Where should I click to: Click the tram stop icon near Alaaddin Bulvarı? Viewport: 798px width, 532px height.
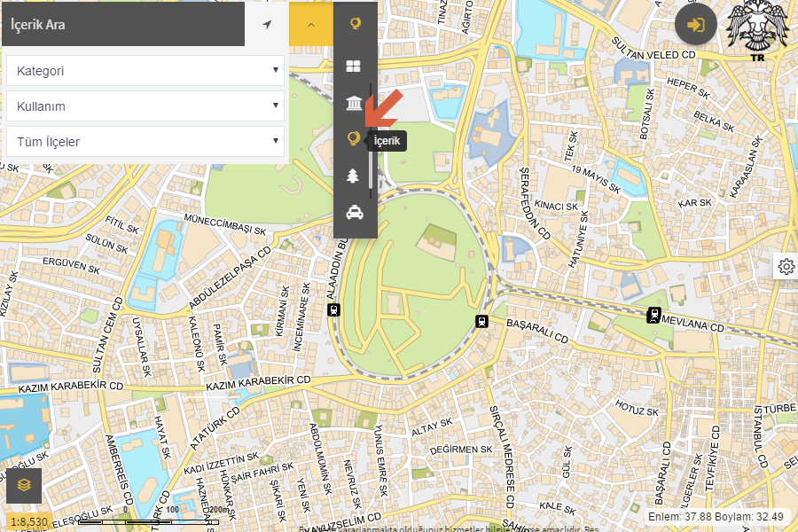334,309
